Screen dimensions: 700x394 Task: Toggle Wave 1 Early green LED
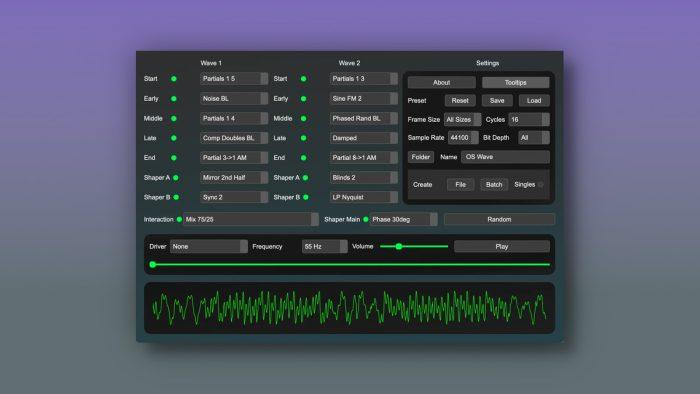tap(174, 99)
